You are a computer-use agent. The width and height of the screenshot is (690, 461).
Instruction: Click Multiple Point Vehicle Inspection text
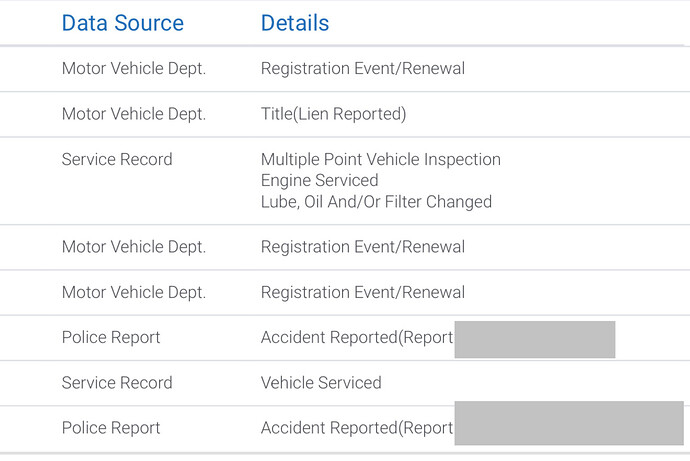[381, 159]
